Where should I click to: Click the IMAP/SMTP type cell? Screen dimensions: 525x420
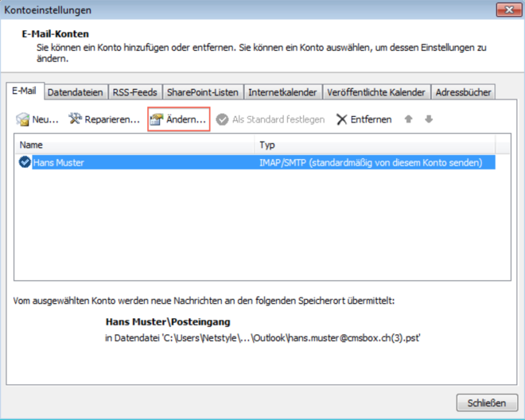[x=371, y=163]
